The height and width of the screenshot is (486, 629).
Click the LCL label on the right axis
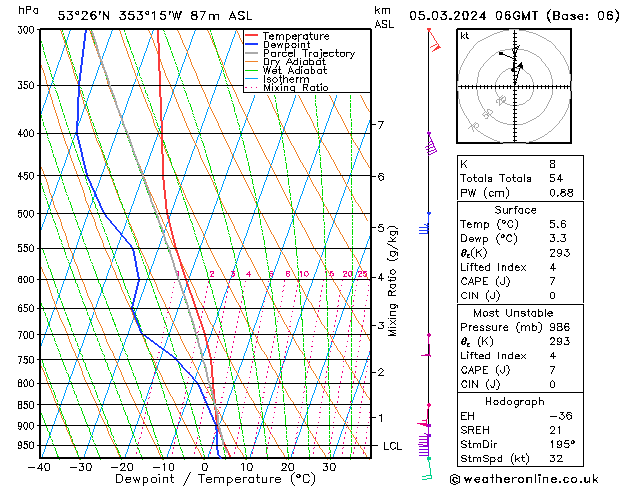pyautogui.click(x=392, y=446)
